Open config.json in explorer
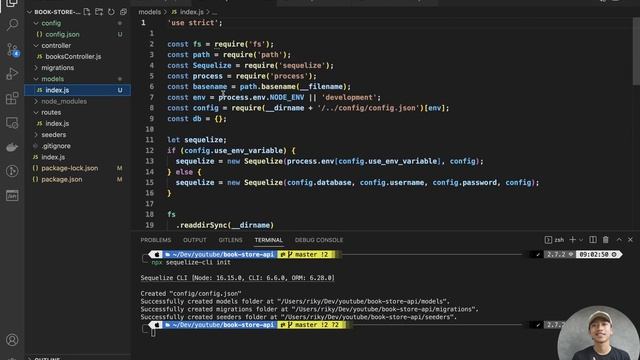Viewport: 640px width, 360px height. 78,34
